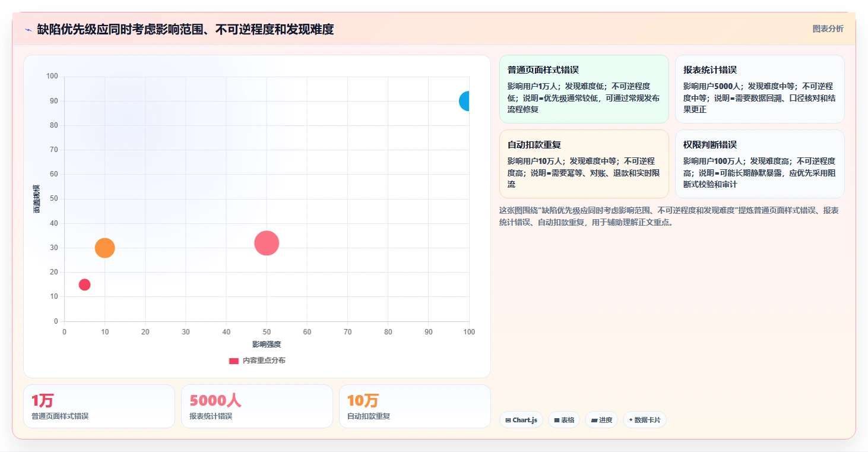Open the 报表统计错误 info card

(x=760, y=89)
